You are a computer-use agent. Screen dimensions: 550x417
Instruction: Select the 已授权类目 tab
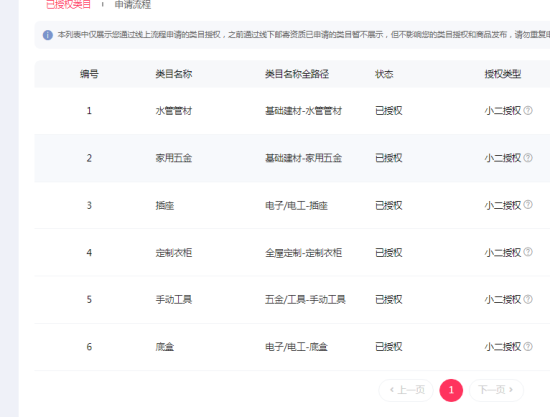[68, 5]
